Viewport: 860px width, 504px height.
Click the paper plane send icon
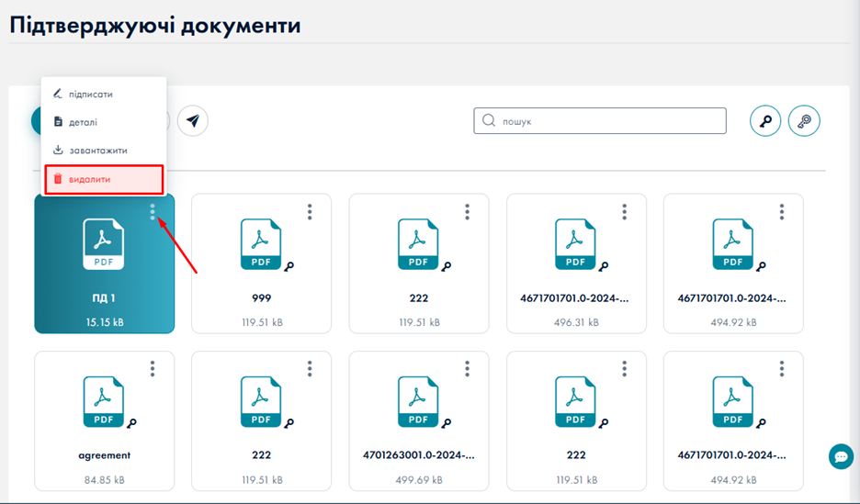coord(193,121)
